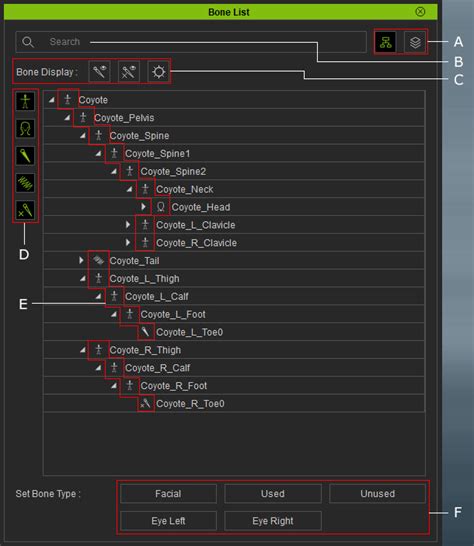
Task: Click bone icon beside Coyote_Neck
Action: click(145, 189)
